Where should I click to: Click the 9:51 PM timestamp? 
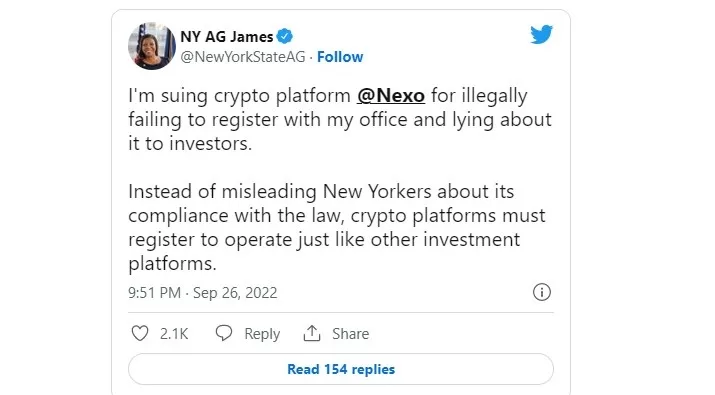click(154, 292)
